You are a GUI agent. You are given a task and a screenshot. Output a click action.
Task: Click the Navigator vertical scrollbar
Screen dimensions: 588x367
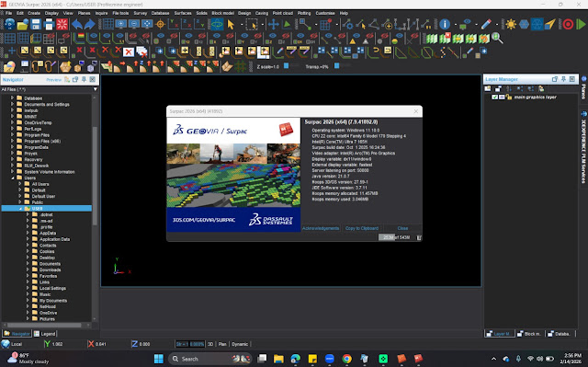click(x=95, y=176)
